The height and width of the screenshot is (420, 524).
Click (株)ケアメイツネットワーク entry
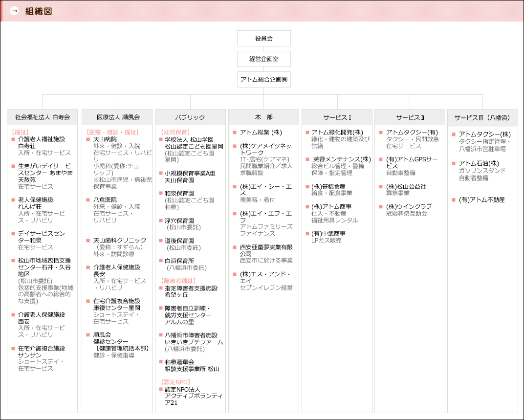click(265, 149)
